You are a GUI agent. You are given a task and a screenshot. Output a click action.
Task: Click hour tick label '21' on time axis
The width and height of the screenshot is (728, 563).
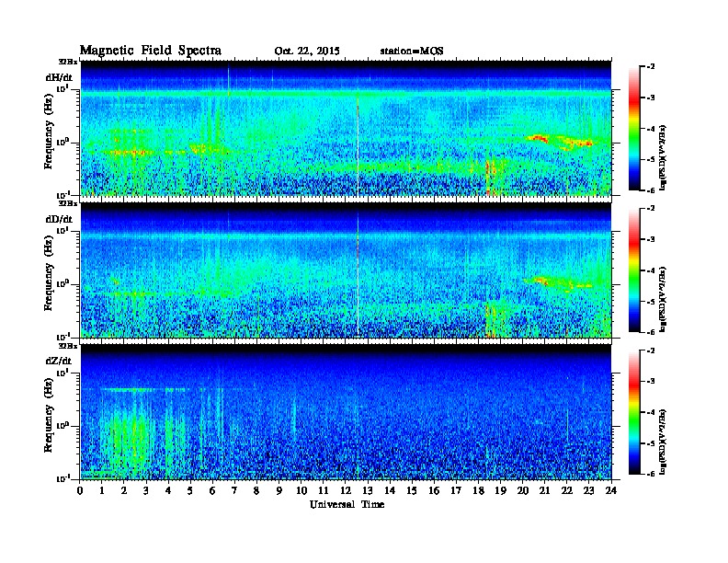[544, 490]
